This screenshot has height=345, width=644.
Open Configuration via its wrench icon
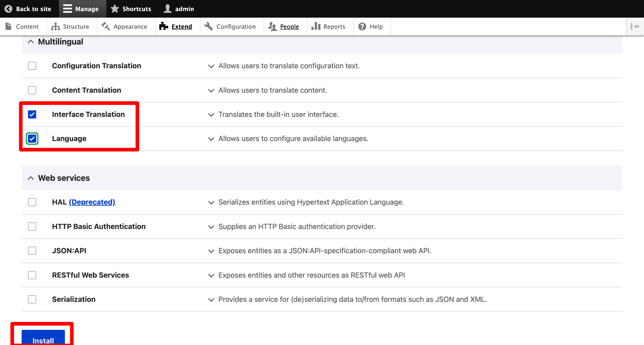click(209, 26)
